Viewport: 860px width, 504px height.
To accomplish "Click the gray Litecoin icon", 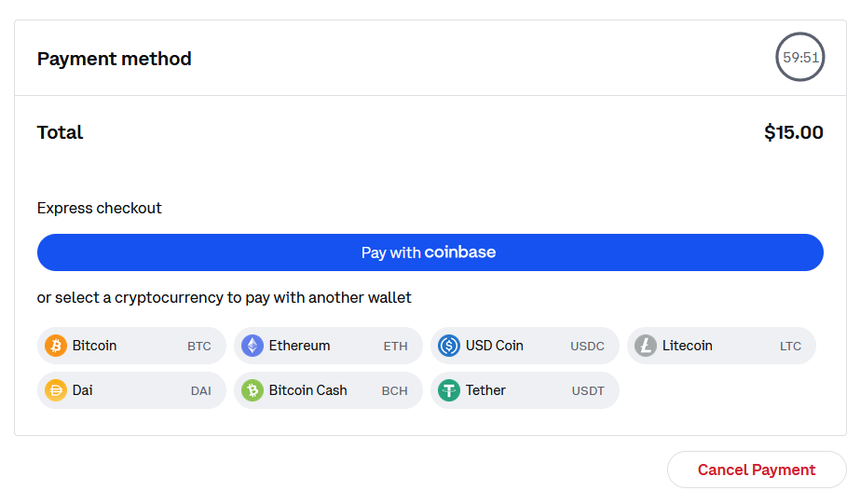I will click(646, 346).
